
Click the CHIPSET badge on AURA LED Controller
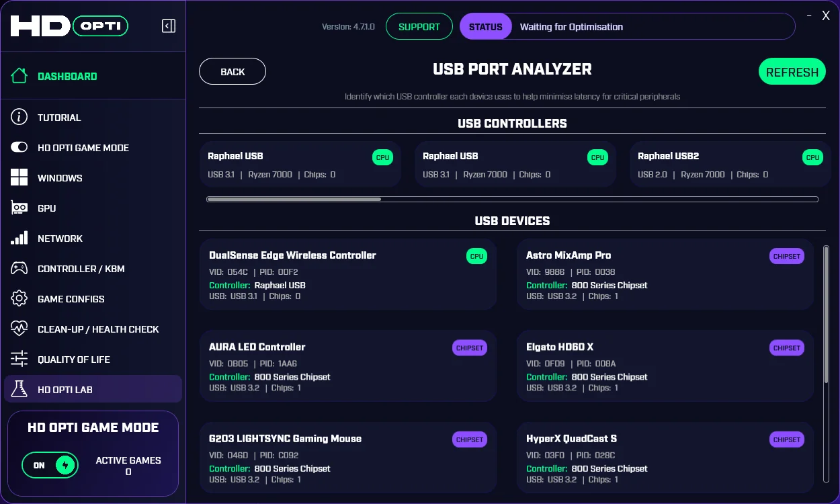click(x=469, y=348)
